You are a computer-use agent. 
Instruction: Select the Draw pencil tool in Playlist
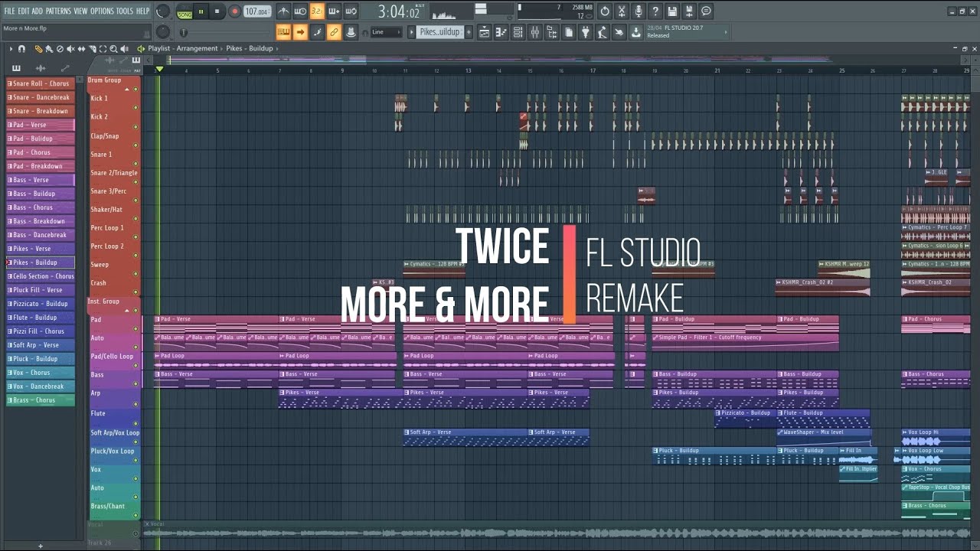click(38, 49)
